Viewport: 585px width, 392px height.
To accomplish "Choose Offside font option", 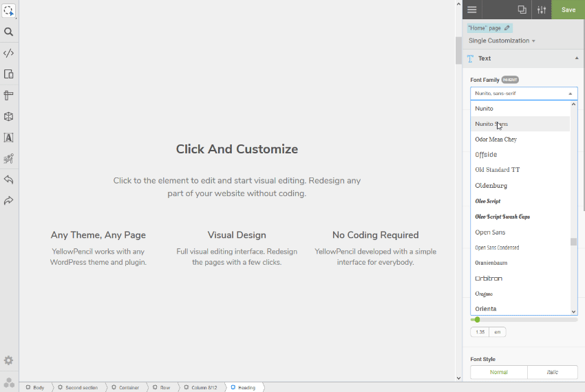I will 520,155.
